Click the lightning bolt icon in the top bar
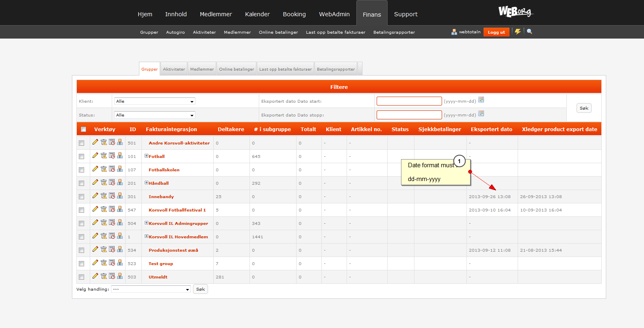This screenshot has height=328, width=644. [518, 32]
